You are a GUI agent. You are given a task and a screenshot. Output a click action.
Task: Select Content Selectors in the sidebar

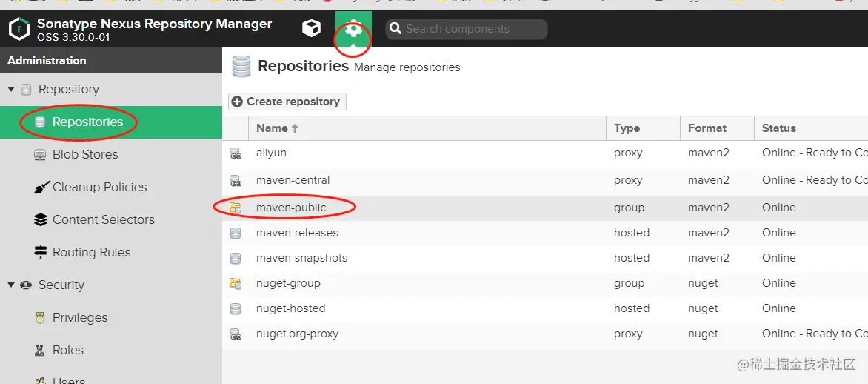(x=103, y=219)
